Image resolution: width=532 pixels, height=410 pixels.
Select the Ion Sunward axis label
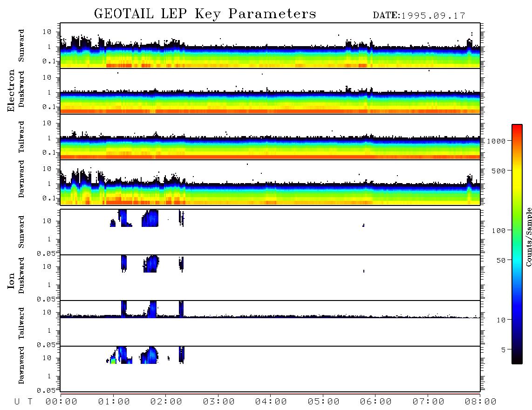click(21, 232)
